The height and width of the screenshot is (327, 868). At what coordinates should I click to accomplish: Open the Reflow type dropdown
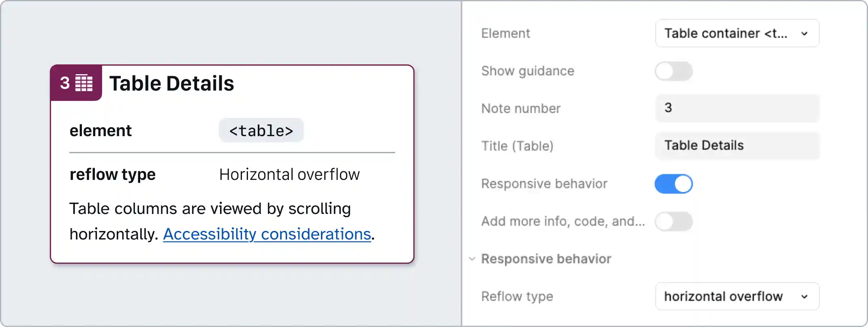tap(737, 296)
